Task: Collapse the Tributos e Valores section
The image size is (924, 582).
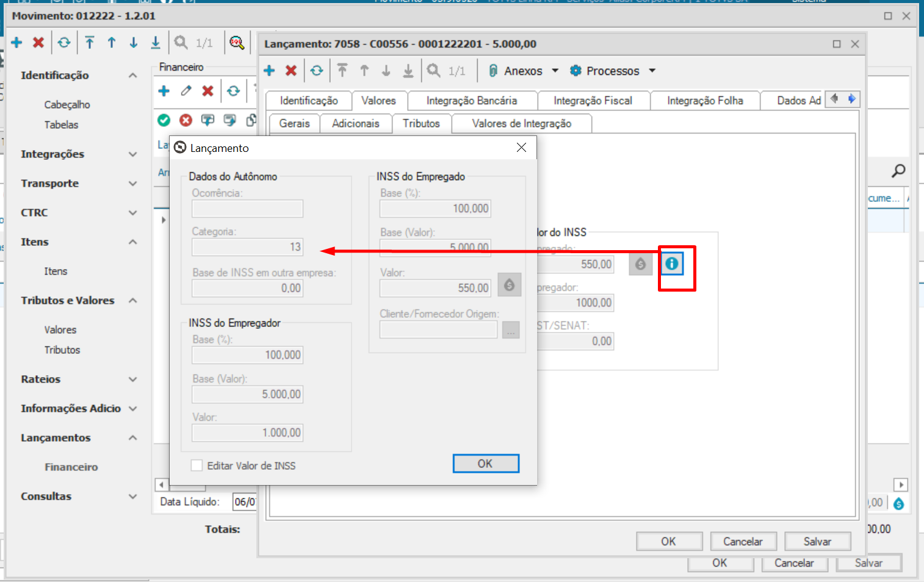Action: point(132,300)
